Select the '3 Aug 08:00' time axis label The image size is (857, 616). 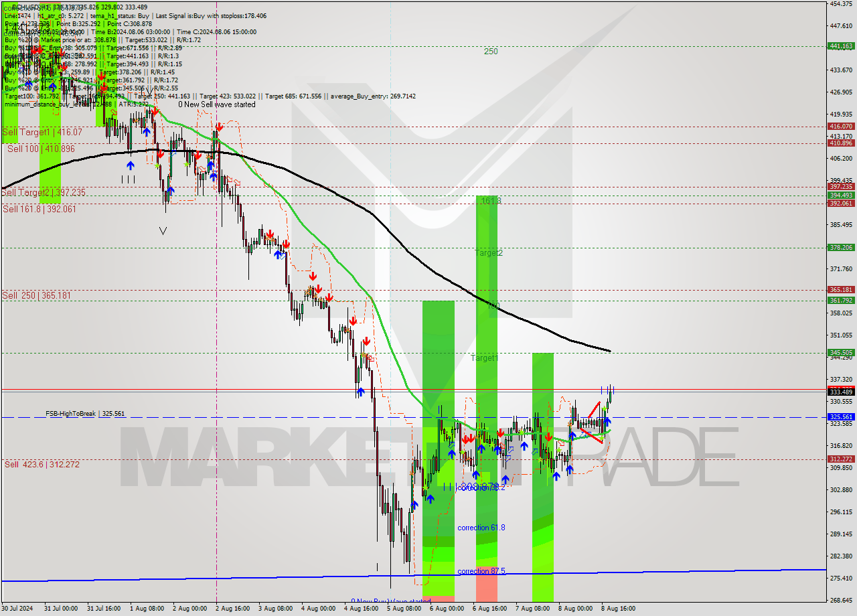(275, 609)
